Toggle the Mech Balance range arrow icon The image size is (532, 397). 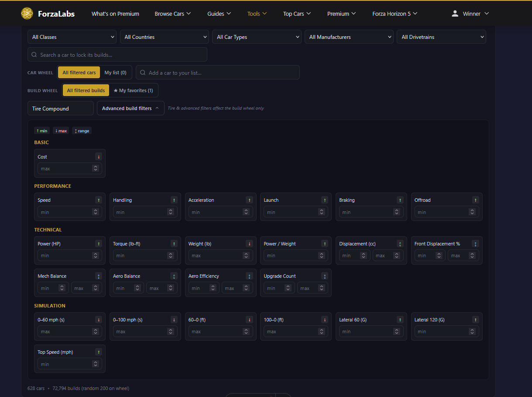(x=99, y=276)
